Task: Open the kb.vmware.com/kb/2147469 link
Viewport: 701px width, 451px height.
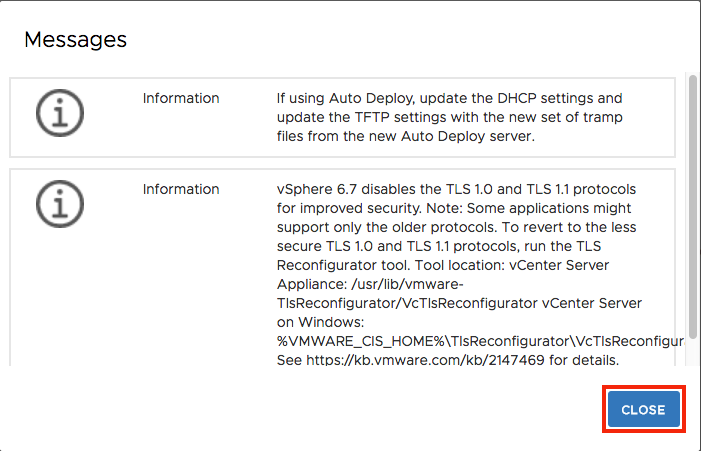Action: [x=425, y=360]
